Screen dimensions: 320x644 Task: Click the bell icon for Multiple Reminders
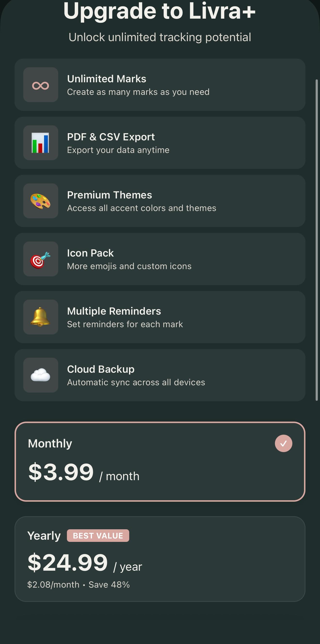40,317
